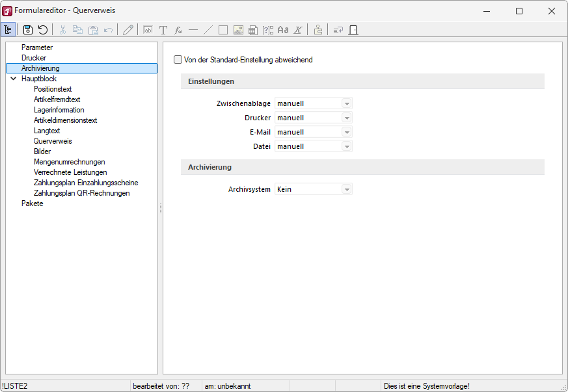Expand the Archivsystem combo box
This screenshot has width=568, height=392.
point(347,189)
